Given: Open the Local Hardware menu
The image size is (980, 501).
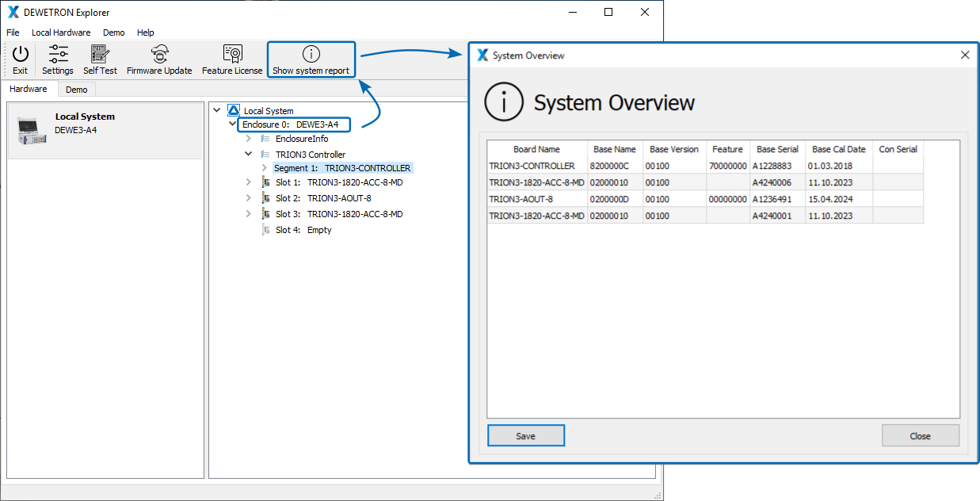Looking at the screenshot, I should click(61, 33).
